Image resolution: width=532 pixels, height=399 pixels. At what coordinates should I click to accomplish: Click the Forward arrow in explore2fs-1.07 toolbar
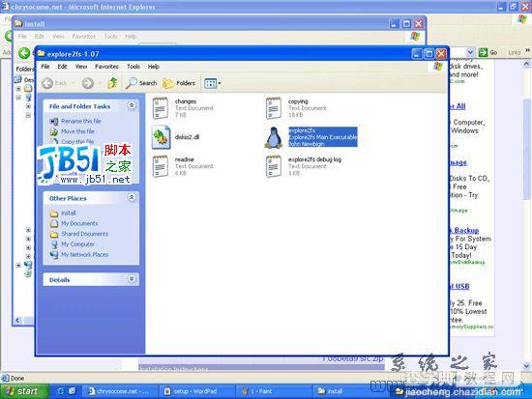click(88, 83)
